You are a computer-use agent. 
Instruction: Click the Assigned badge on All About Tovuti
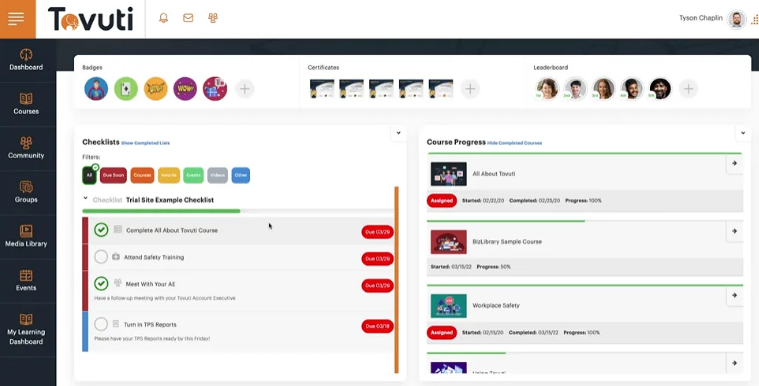pyautogui.click(x=442, y=201)
